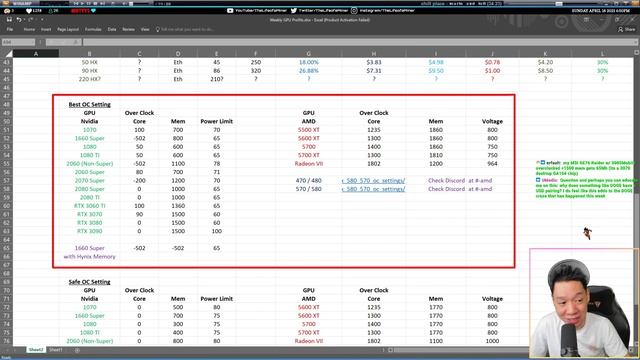Select the 2070 Super cell

[89, 180]
